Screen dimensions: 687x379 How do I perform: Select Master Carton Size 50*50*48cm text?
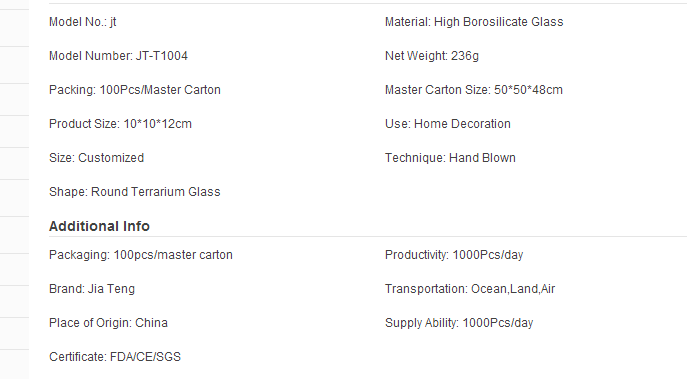tap(474, 90)
